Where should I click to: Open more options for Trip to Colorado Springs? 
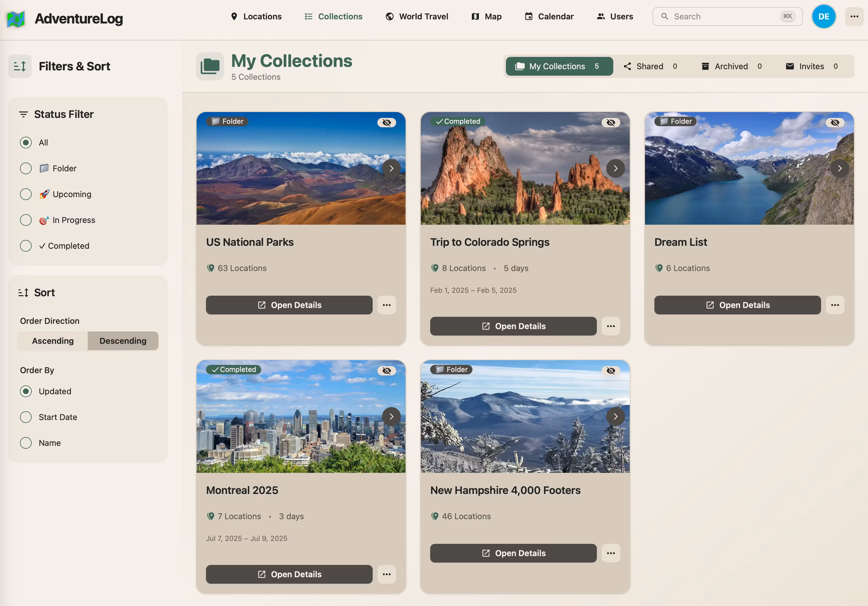coord(611,326)
